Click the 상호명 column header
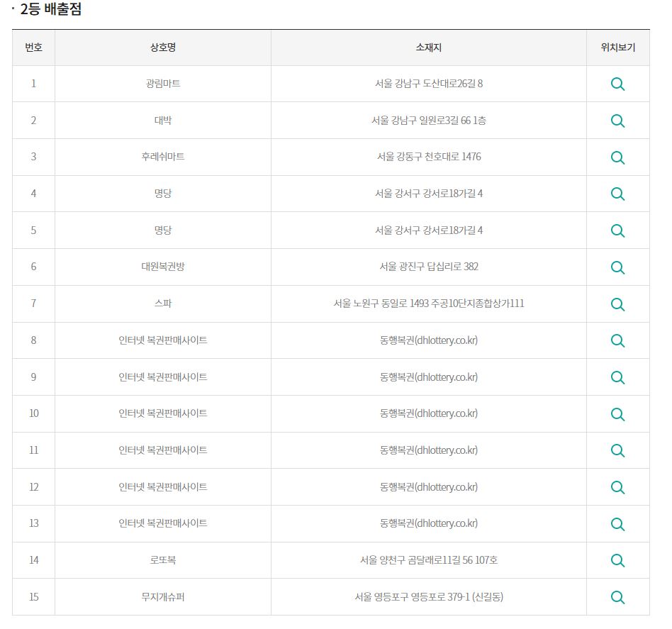Screen dimensions: 672x629 [x=163, y=48]
